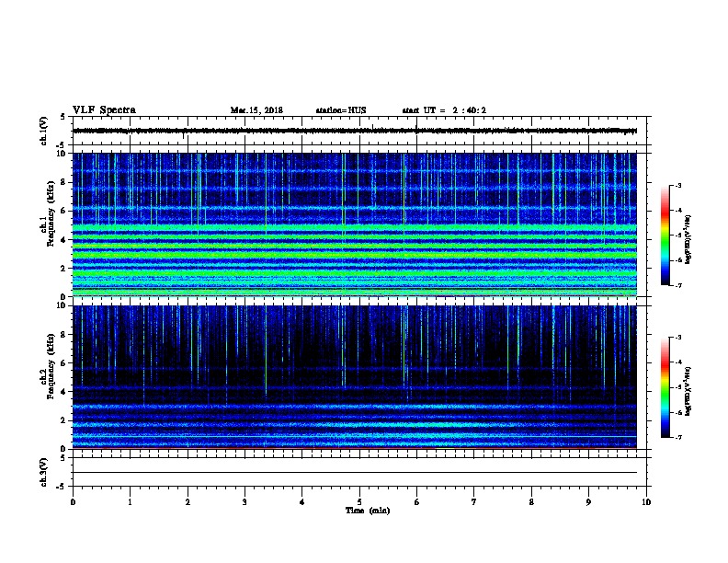Click the '7' time axis tick label
The height and width of the screenshot is (563, 728).
pyautogui.click(x=474, y=501)
